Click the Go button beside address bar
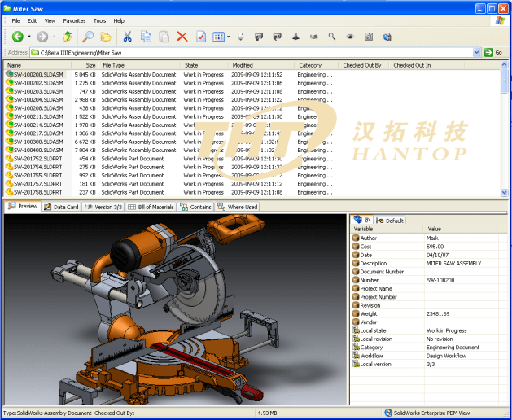 tap(493, 52)
